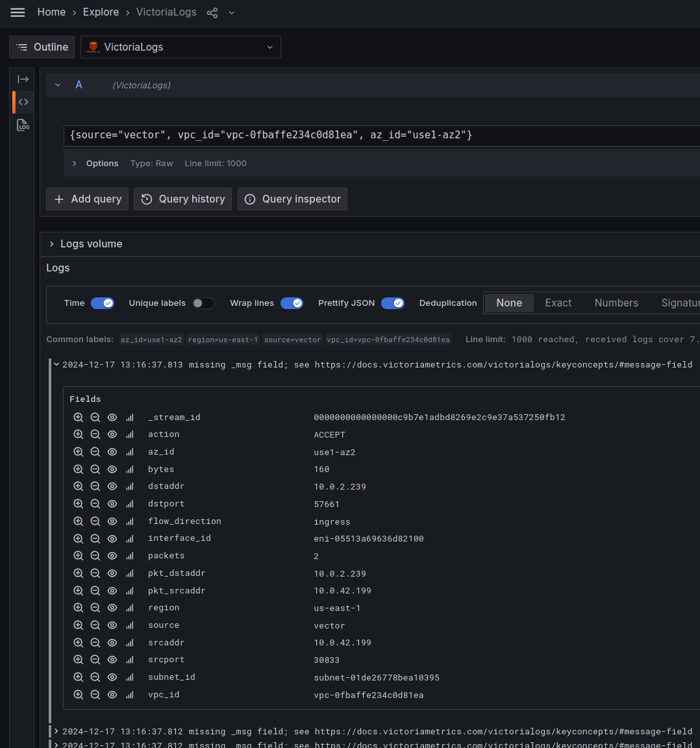Filter for the az_id field value
Screen dimensions: 700x748
point(78,451)
